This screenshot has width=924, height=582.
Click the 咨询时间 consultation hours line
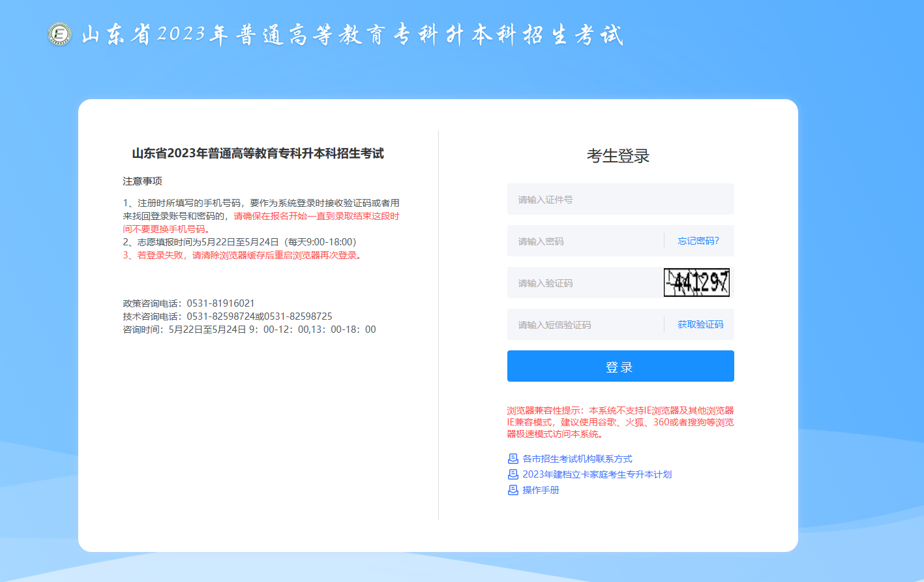click(249, 329)
